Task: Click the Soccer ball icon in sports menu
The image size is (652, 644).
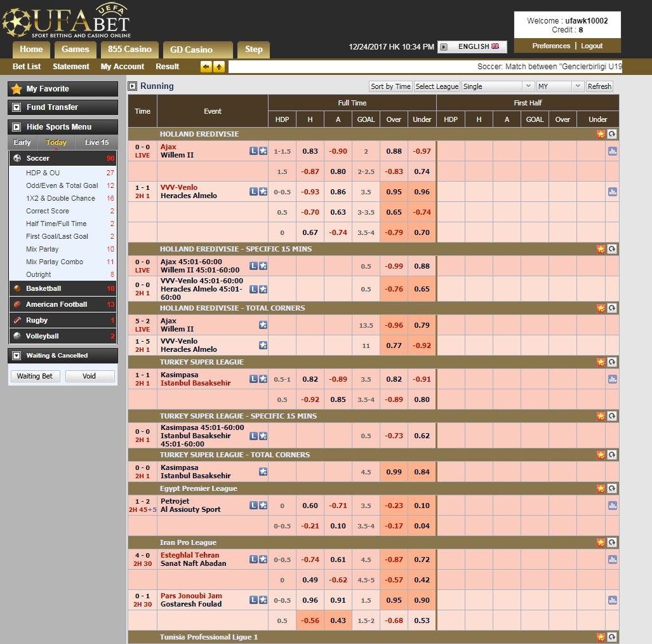Action: [x=17, y=158]
